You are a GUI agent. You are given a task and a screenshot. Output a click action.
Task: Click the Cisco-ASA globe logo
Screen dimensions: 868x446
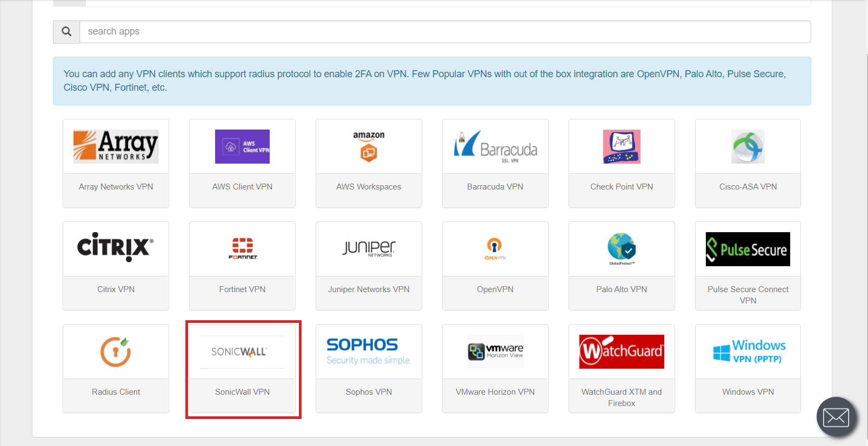click(x=748, y=146)
